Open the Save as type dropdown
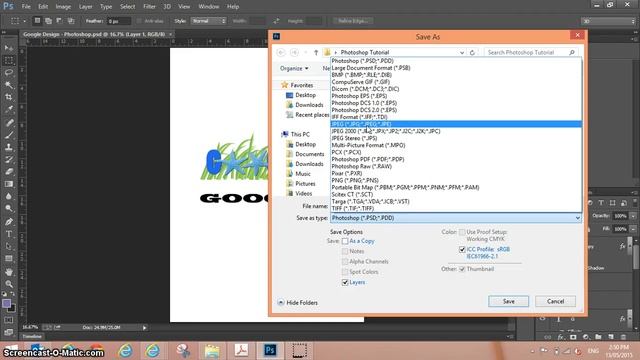640x360 pixels. coord(456,218)
